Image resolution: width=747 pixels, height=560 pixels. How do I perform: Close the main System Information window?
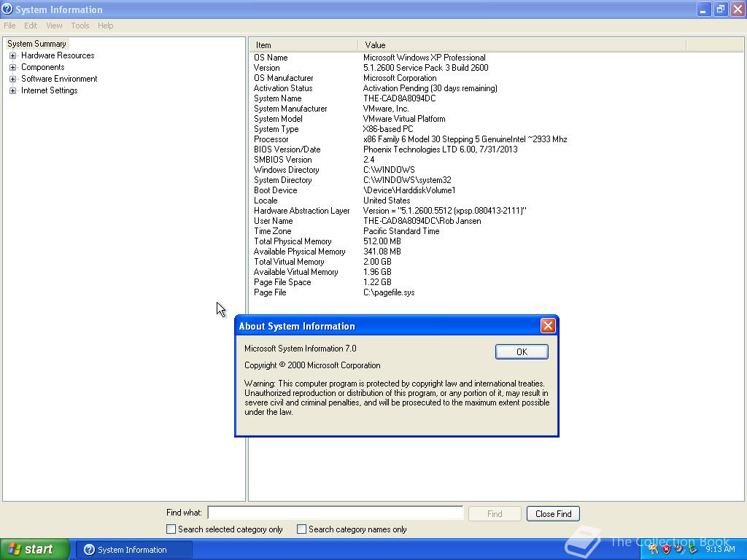(738, 9)
